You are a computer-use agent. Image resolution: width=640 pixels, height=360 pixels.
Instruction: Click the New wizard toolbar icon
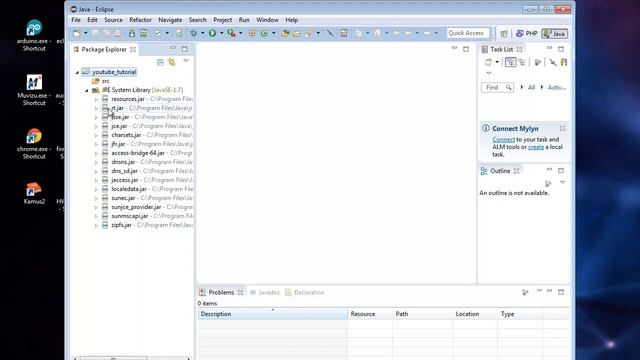tap(77, 33)
